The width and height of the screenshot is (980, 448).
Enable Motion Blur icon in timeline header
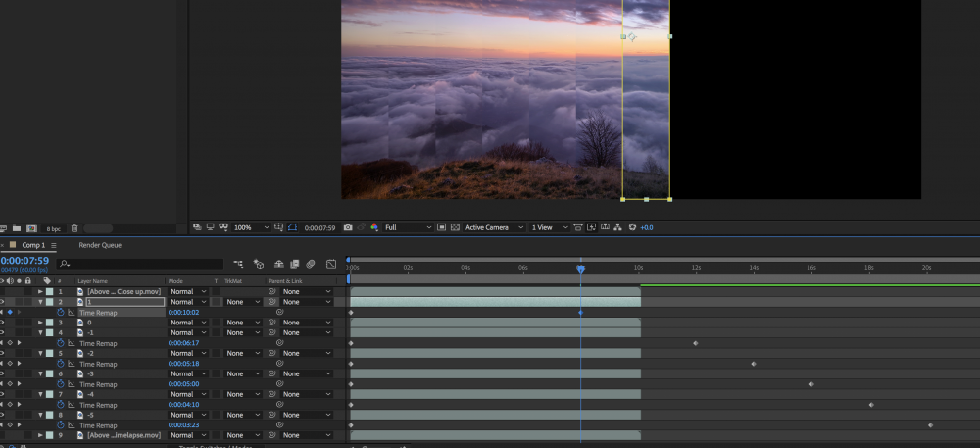click(x=310, y=264)
